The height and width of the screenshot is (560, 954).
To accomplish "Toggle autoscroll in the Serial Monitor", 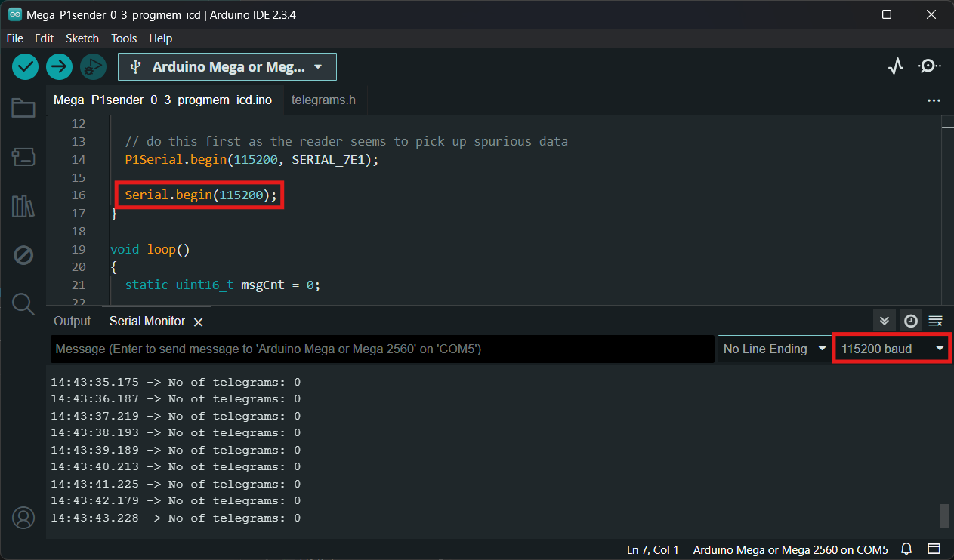I will [885, 321].
